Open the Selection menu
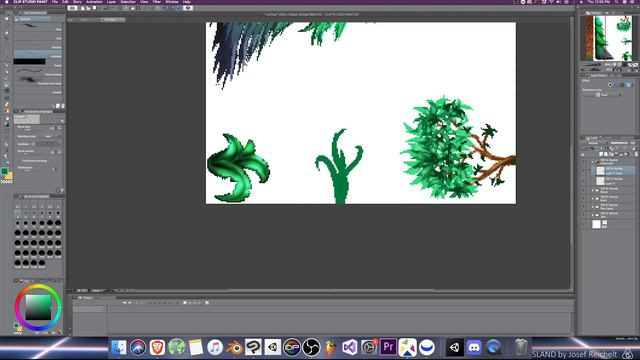This screenshot has height=360, width=640. pos(128,2)
